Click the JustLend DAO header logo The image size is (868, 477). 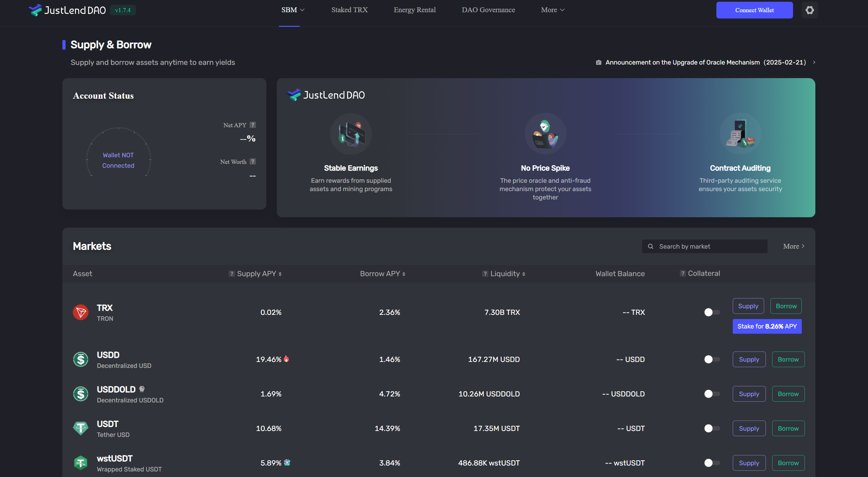pos(67,10)
